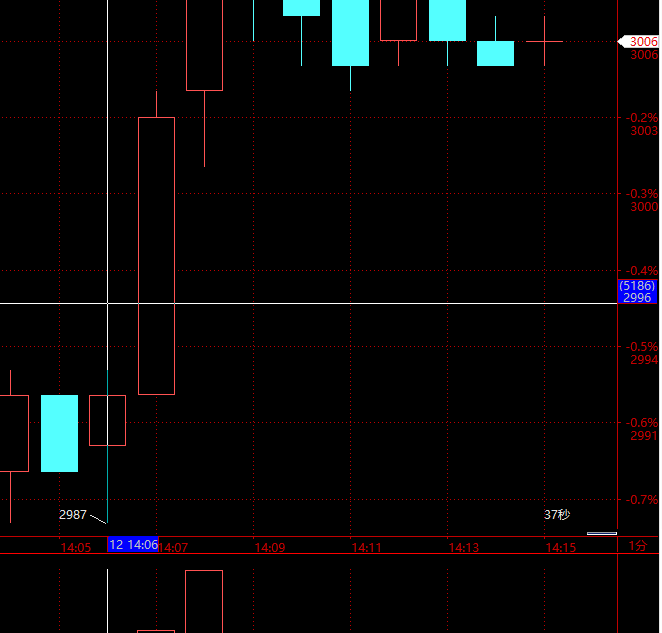Select the cyan candle at 14:13
Viewport: 662px width, 633px height.
point(448,20)
